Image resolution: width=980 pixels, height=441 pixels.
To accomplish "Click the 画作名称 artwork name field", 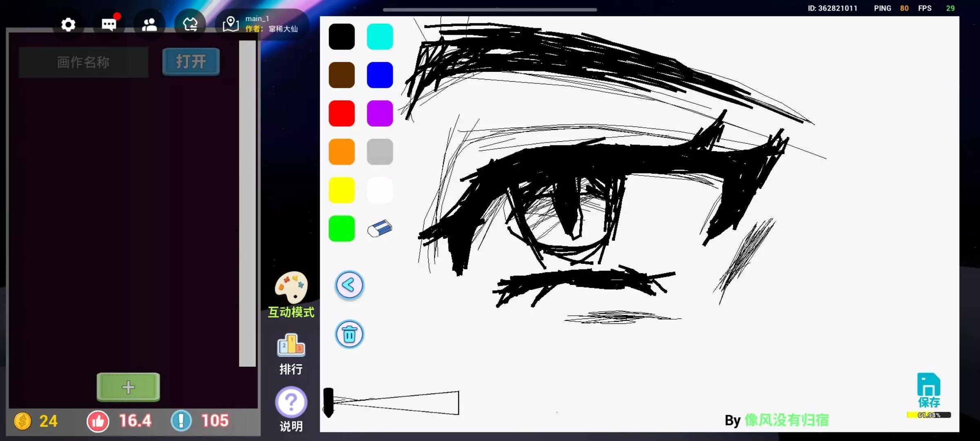I will pos(83,62).
